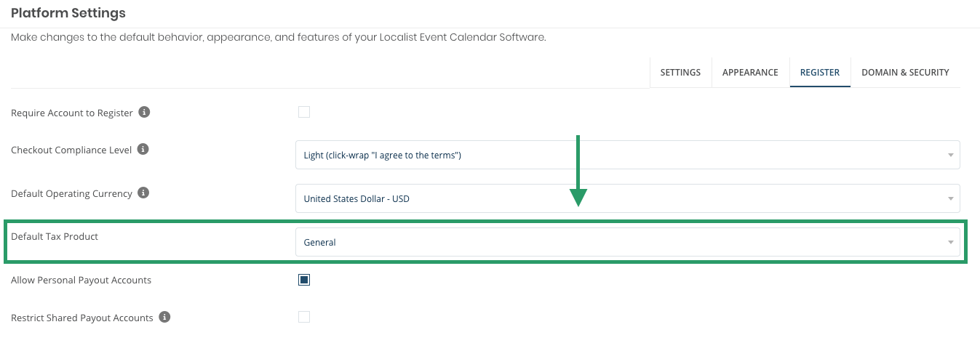Open the Checkout Compliance Level dropdown
980x343 pixels.
pyautogui.click(x=626, y=155)
